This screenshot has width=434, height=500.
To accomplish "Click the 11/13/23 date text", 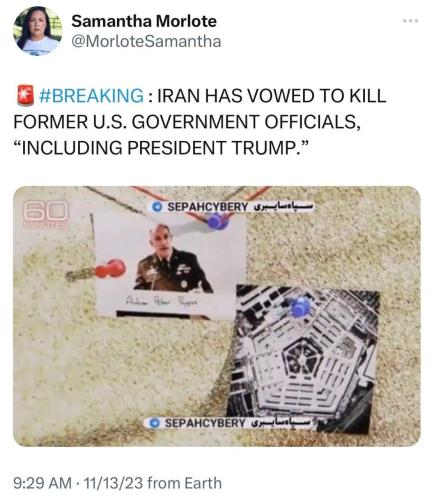I will 113,483.
